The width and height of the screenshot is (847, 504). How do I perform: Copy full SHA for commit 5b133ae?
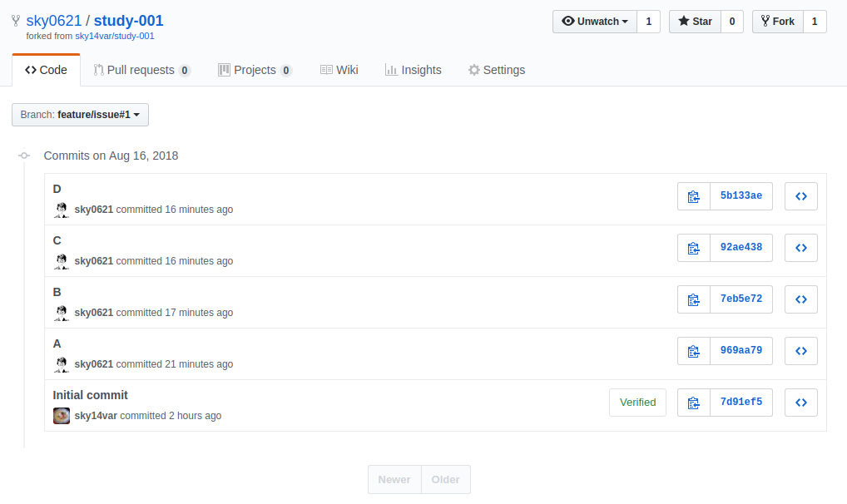[694, 196]
